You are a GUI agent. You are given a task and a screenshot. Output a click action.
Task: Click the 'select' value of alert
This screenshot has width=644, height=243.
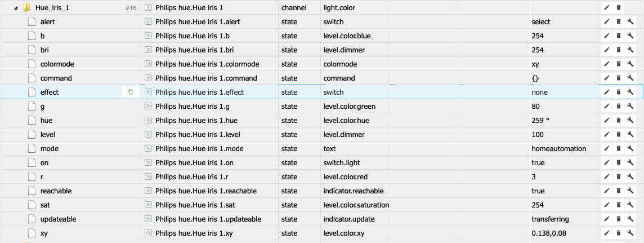[540, 22]
